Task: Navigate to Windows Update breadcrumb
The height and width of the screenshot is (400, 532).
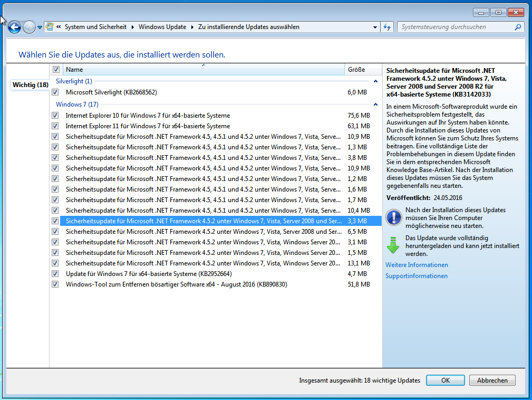Action: [x=162, y=27]
